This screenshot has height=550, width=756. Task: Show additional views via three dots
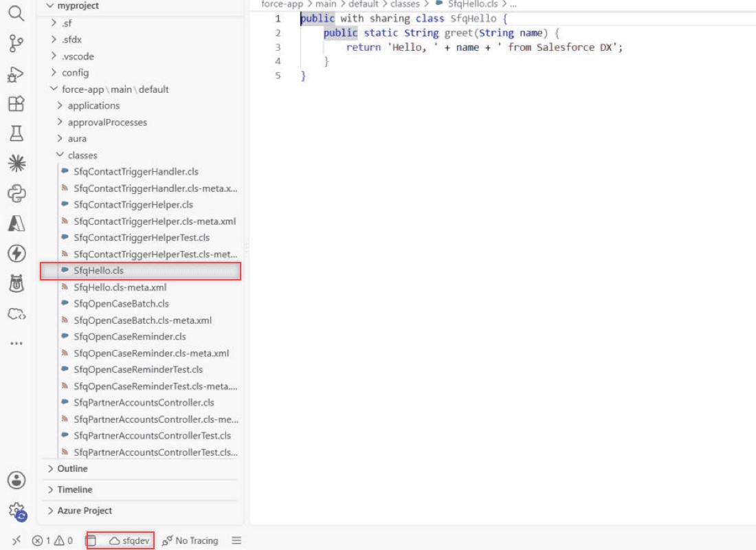click(x=16, y=344)
